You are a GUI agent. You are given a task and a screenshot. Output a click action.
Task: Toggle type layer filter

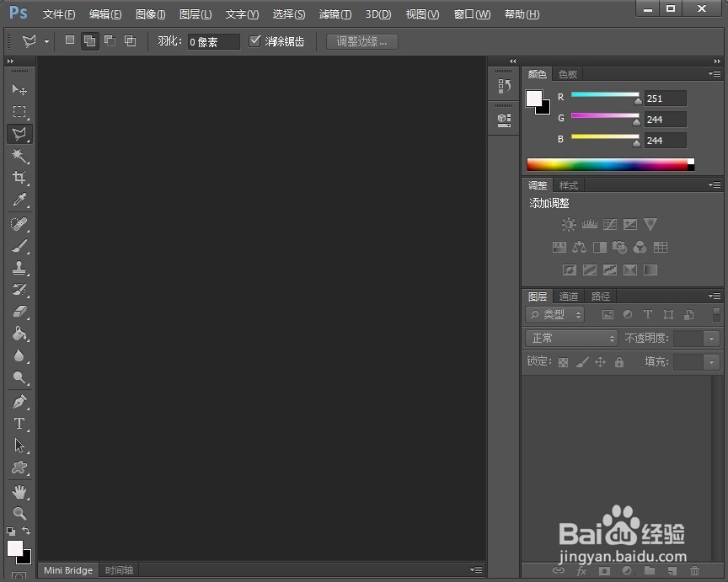click(x=648, y=315)
